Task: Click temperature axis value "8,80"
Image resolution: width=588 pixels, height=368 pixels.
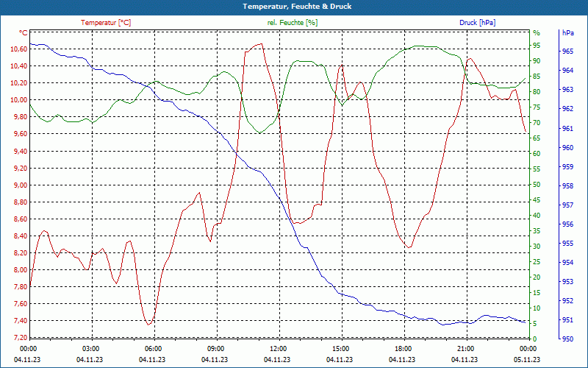Action: (21, 202)
